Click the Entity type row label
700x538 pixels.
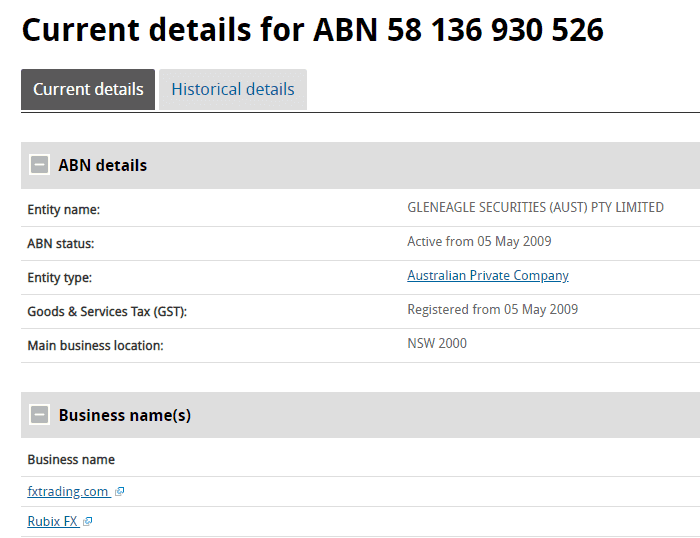(59, 278)
